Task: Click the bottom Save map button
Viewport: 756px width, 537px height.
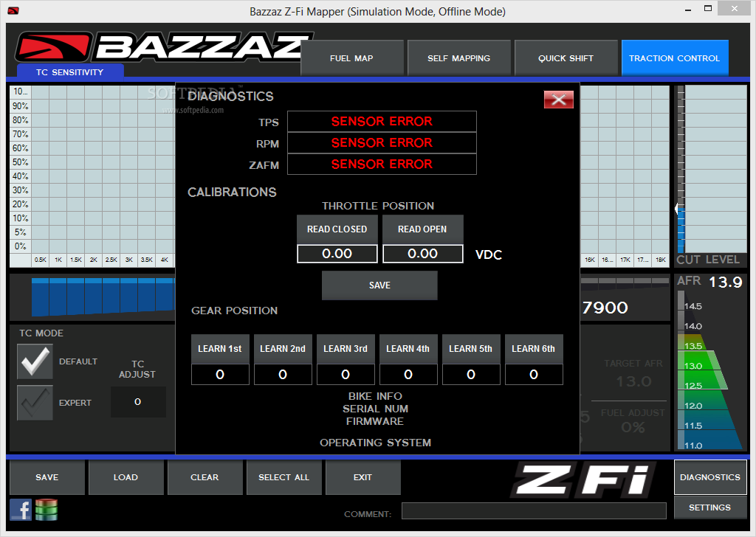Action: pos(47,477)
